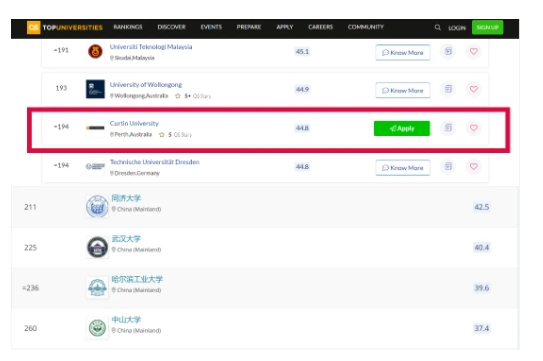Open the Technische Universität Dresden link
This screenshot has height=361, width=543.
[155, 162]
